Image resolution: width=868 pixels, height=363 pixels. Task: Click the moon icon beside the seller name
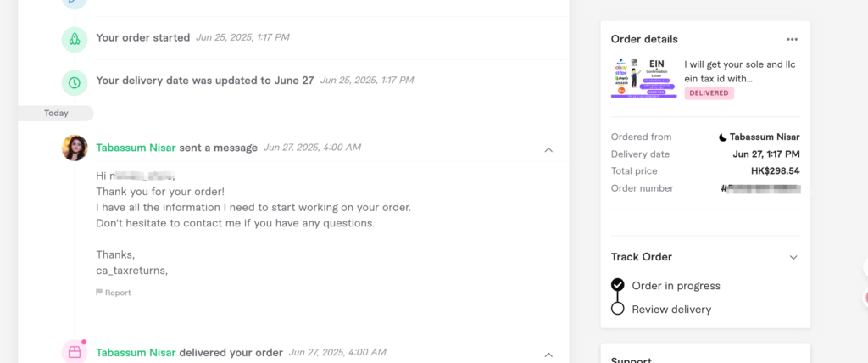[722, 137]
